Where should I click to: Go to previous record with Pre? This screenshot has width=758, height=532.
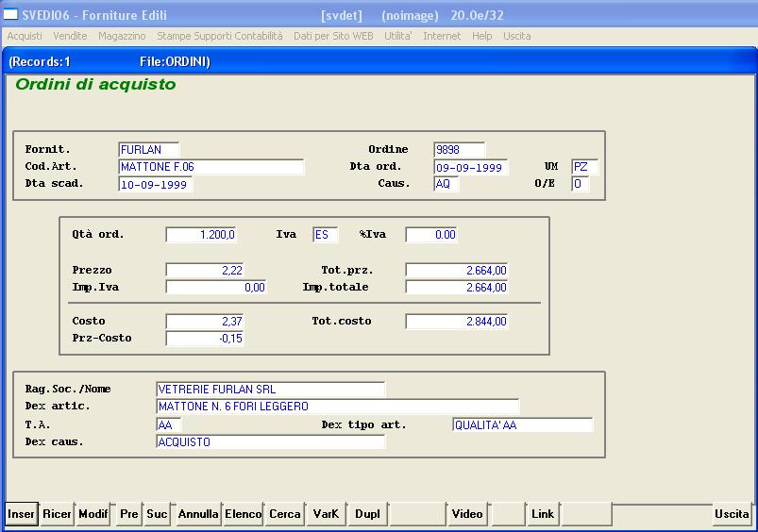[129, 514]
